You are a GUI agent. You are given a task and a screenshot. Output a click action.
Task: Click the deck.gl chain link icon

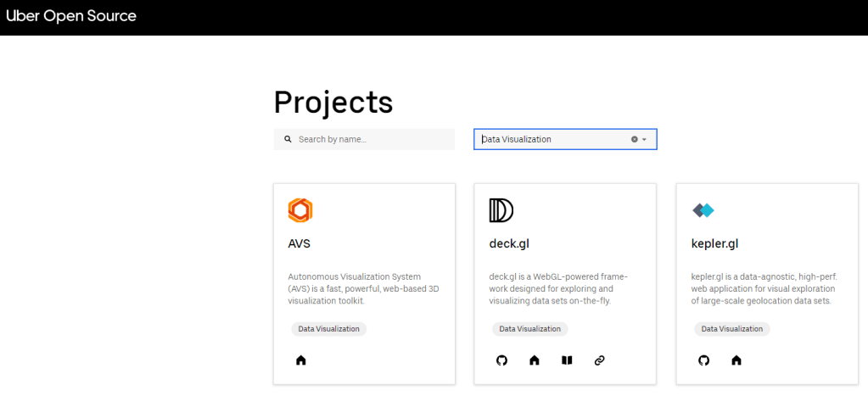599,360
